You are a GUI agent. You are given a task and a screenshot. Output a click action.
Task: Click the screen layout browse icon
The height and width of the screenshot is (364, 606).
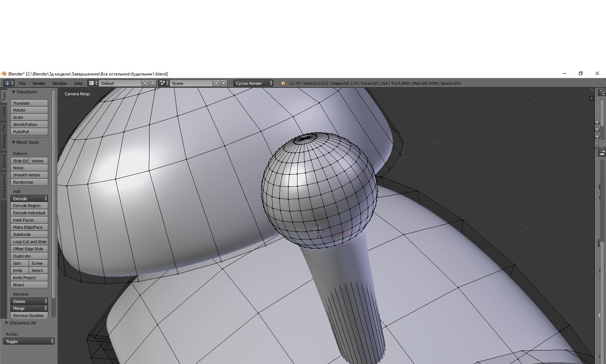(93, 83)
